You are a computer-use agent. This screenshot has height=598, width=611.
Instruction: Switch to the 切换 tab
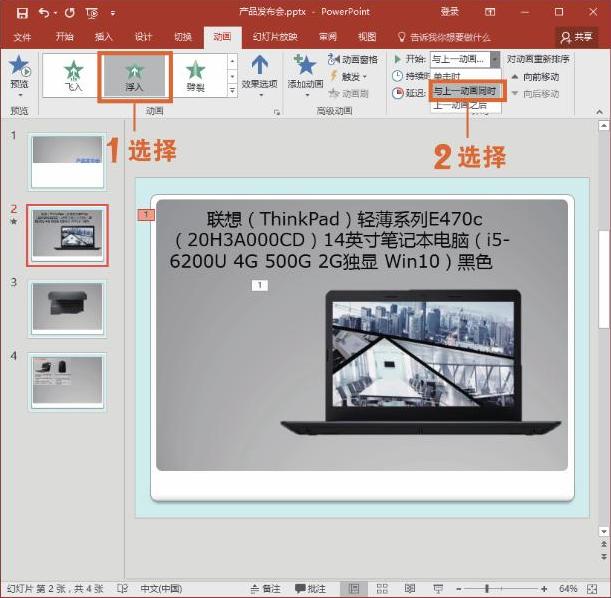pos(183,37)
